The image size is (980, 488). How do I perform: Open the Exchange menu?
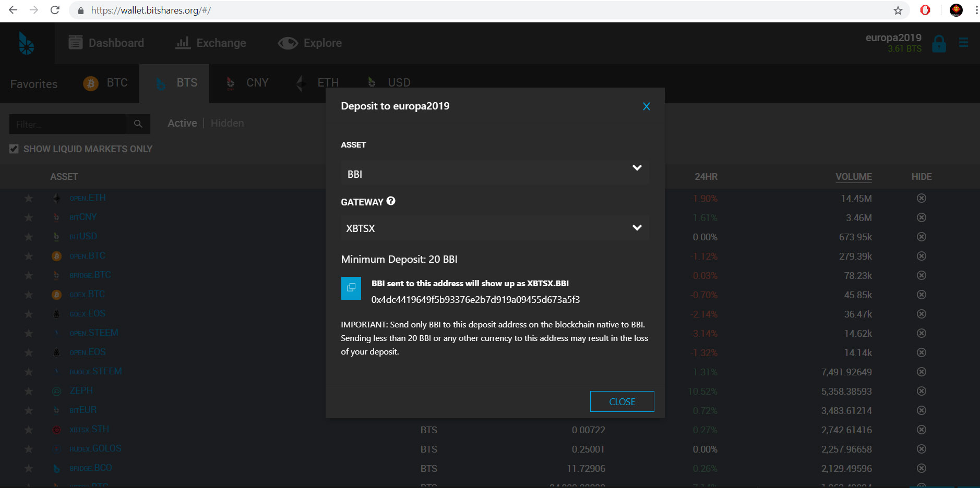click(211, 43)
